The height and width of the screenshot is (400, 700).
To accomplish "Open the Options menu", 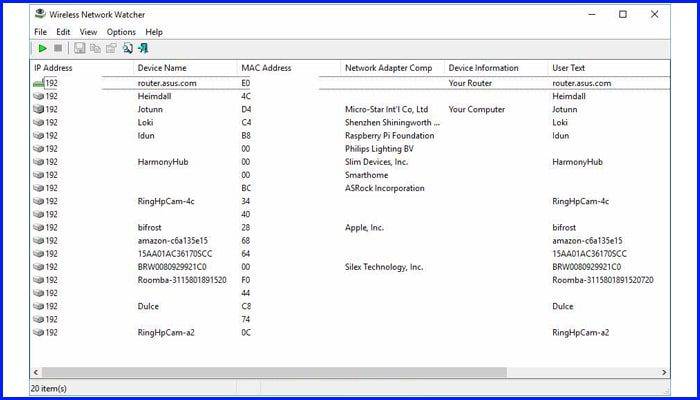I will [x=121, y=32].
